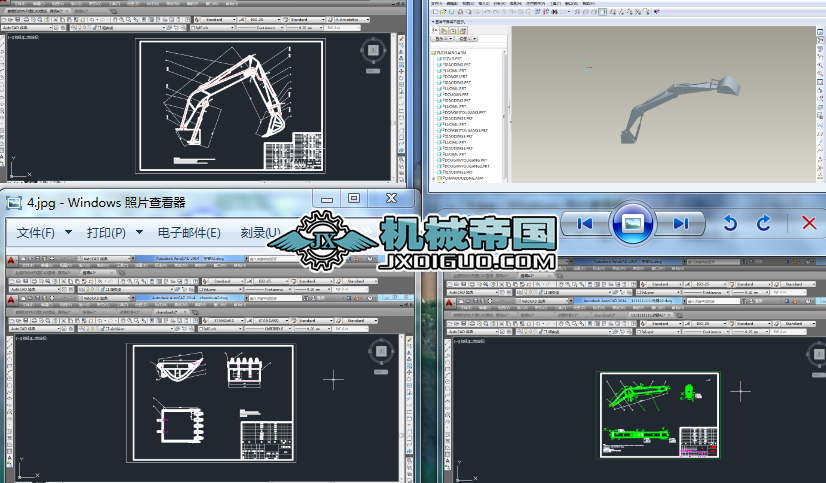
Task: Click the ViewCube in top-left AutoCAD window
Action: tap(373, 51)
